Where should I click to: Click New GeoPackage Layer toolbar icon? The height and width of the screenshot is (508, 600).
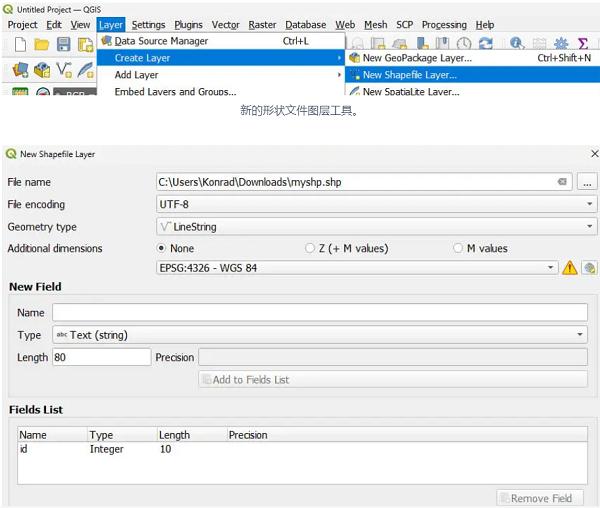tap(42, 70)
